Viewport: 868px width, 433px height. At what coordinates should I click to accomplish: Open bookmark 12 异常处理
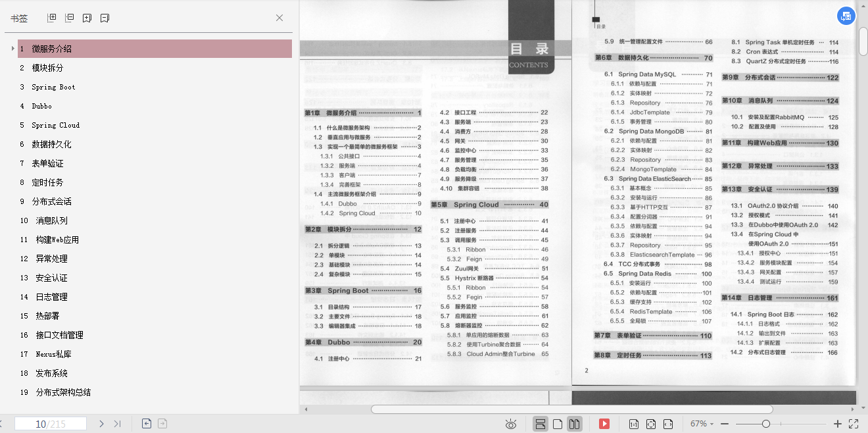coord(155,259)
